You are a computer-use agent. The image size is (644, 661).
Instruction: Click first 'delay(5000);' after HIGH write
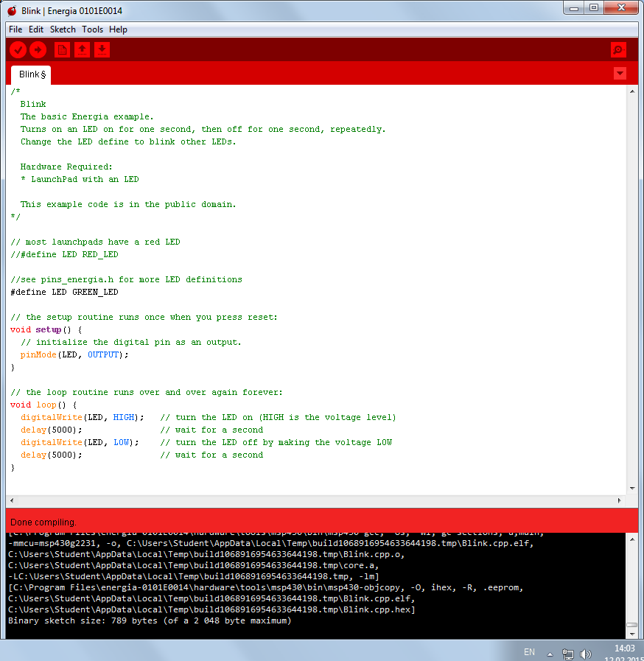(52, 430)
